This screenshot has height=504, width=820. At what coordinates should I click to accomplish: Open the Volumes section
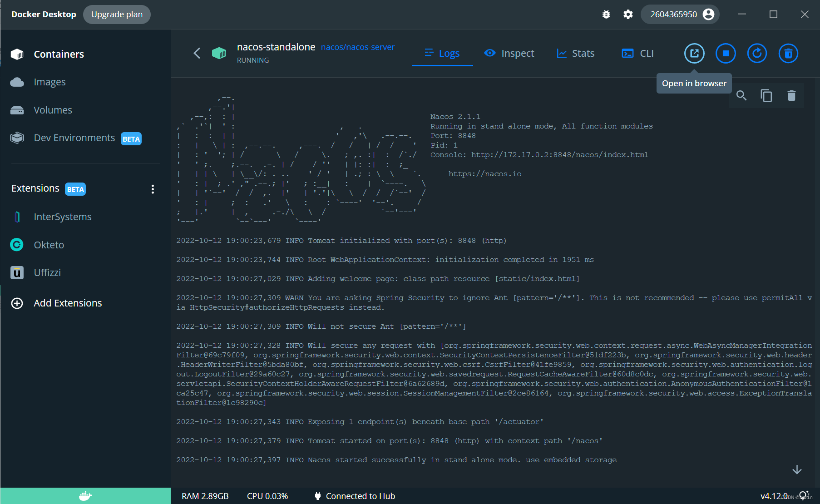coord(85,110)
